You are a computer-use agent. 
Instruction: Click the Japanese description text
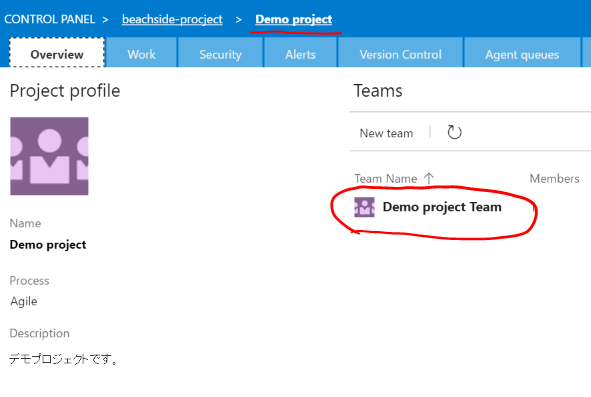point(64,359)
